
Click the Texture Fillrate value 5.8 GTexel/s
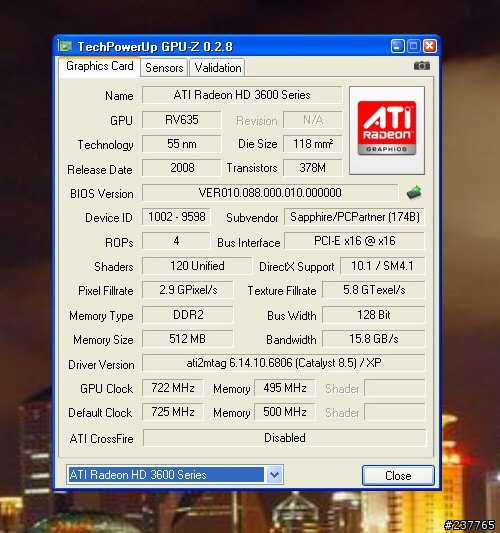click(x=374, y=290)
